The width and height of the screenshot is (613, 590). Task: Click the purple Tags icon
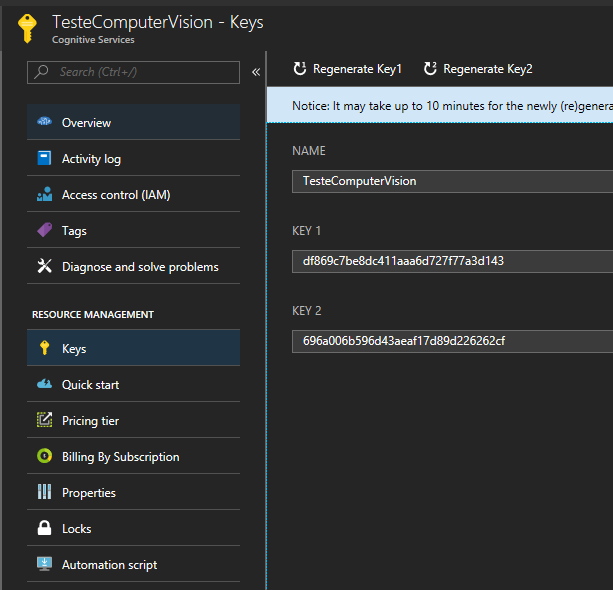(x=44, y=230)
